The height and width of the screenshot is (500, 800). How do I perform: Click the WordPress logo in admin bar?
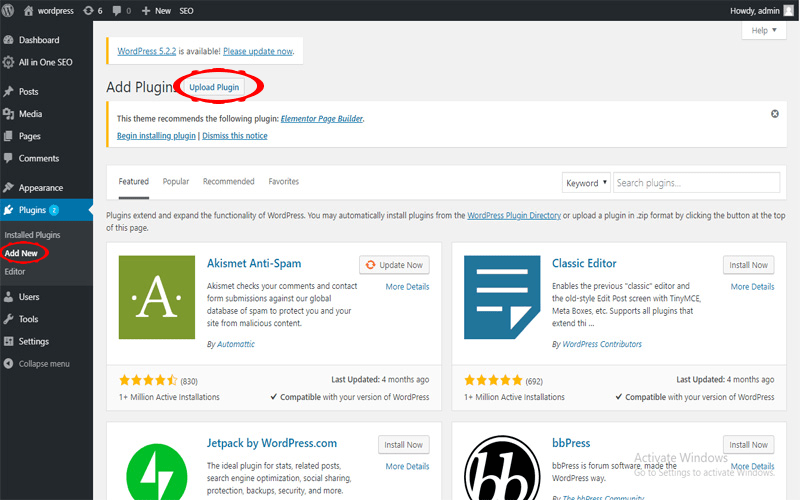(8, 10)
